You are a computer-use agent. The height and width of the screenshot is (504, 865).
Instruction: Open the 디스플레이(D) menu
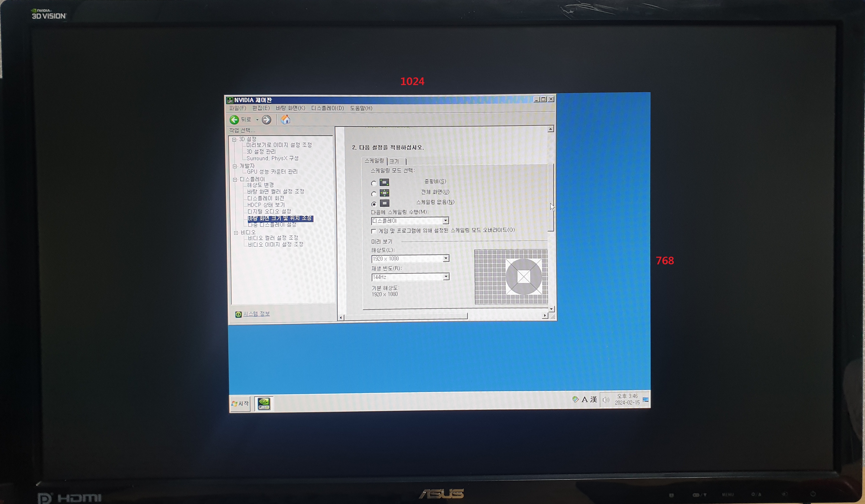(x=327, y=108)
